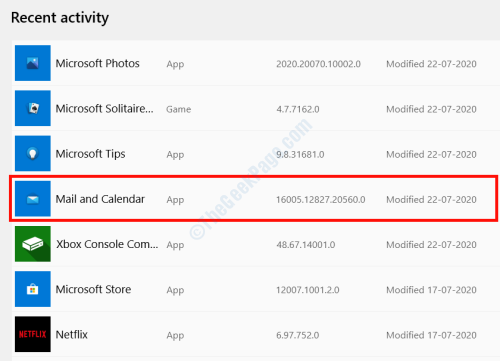Open the Microsoft Solitaire cards icon

33,108
